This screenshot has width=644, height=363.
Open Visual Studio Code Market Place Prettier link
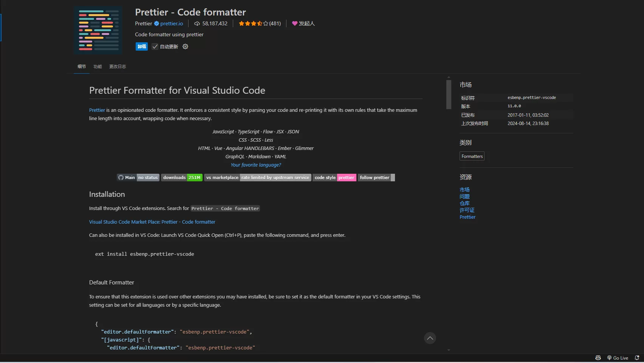(x=152, y=222)
